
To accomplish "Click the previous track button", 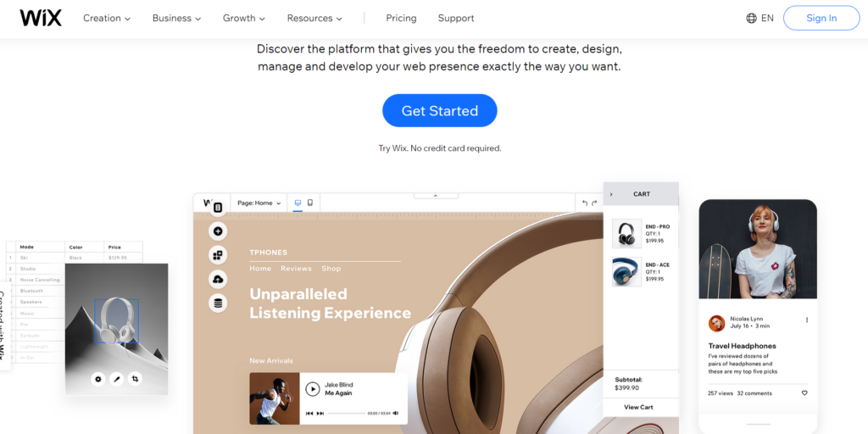I will (309, 413).
